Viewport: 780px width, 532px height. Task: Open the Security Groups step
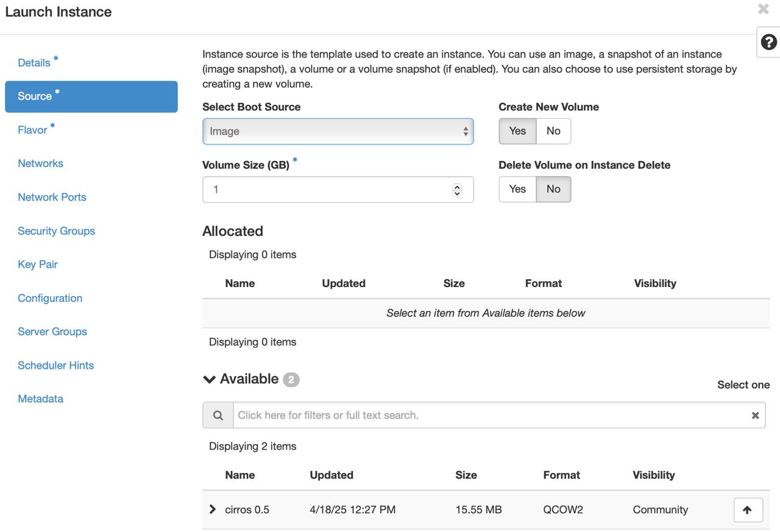(x=56, y=231)
